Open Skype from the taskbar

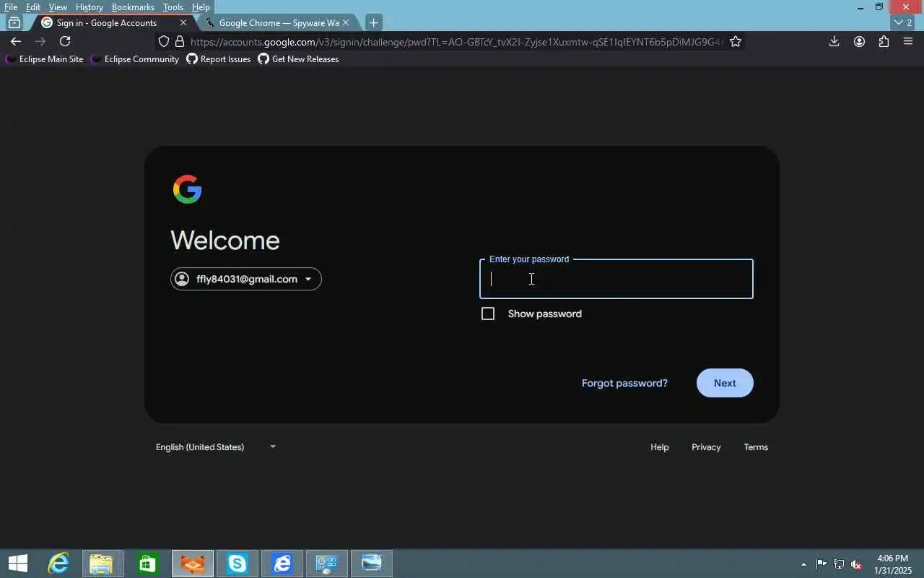237,564
